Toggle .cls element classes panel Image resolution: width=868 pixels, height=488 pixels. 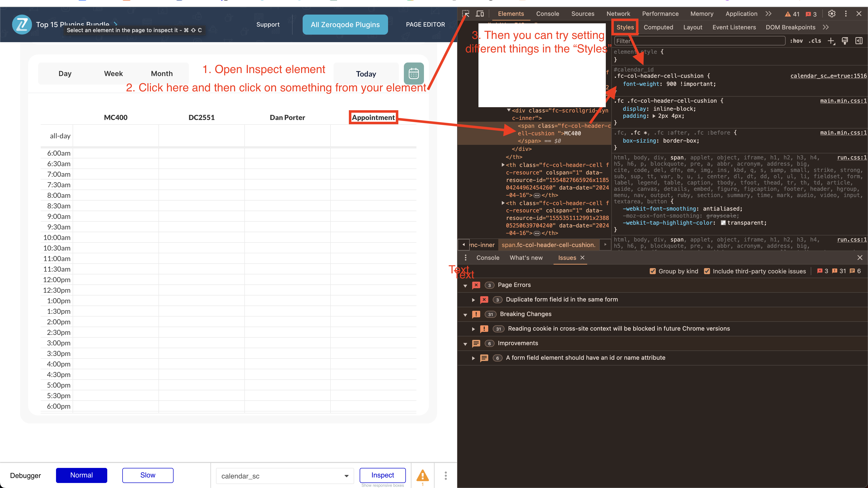[815, 41]
